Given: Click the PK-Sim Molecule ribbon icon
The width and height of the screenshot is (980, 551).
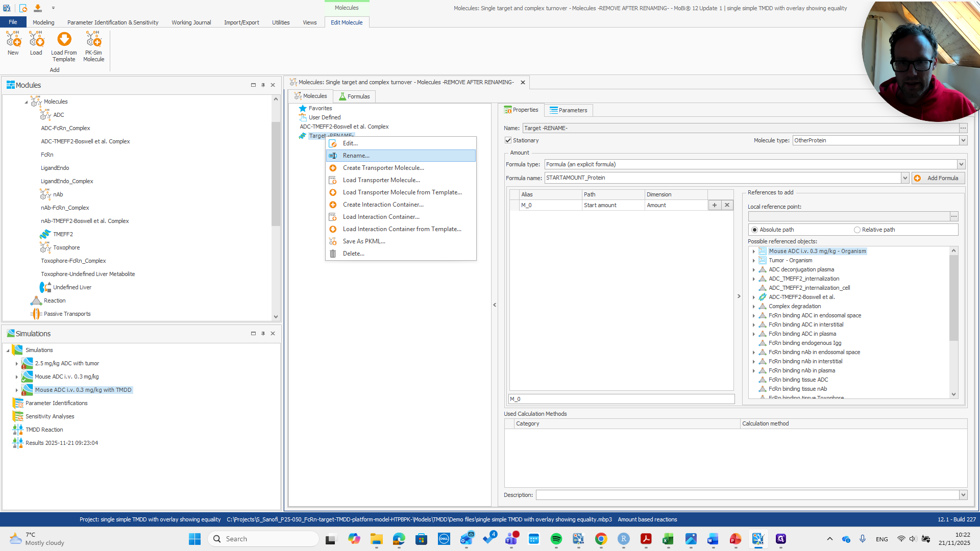Looking at the screenshot, I should tap(93, 40).
